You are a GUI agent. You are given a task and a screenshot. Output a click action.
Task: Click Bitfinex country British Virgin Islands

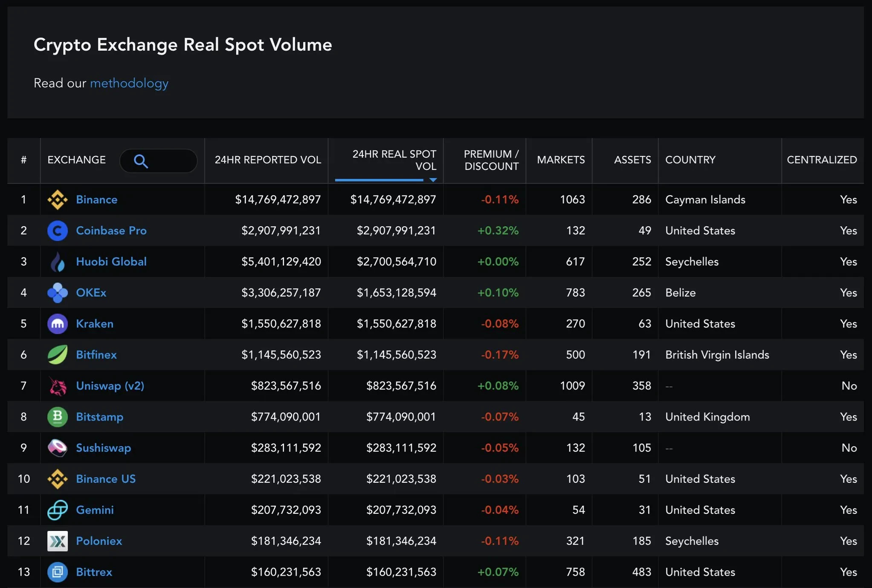point(717,355)
